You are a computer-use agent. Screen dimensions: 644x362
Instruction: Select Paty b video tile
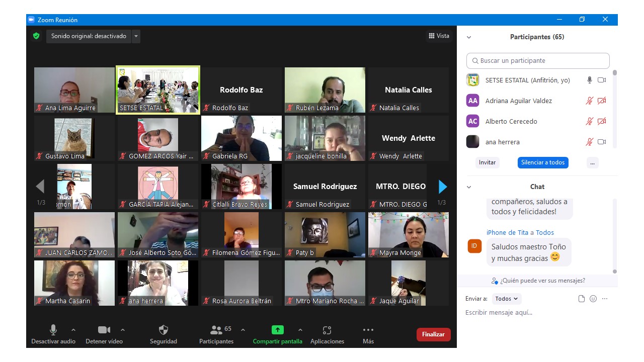[x=325, y=235]
